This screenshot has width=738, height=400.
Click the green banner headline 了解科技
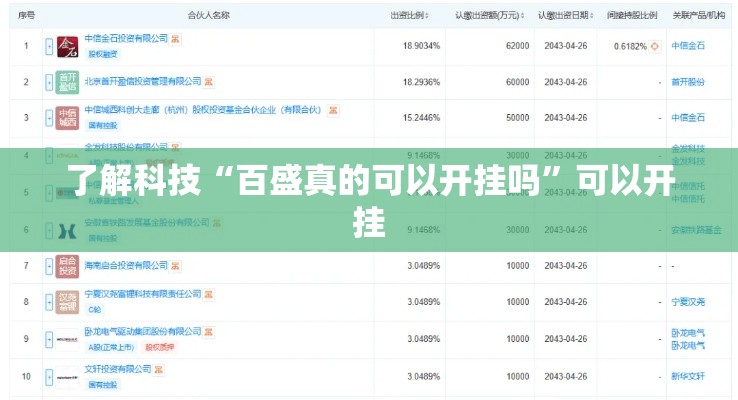tap(369, 200)
